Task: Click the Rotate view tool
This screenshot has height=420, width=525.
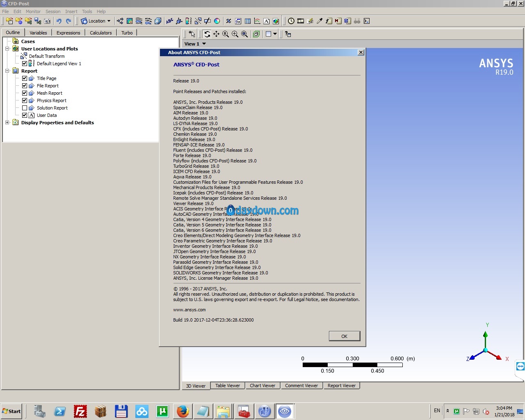Action: click(x=207, y=34)
